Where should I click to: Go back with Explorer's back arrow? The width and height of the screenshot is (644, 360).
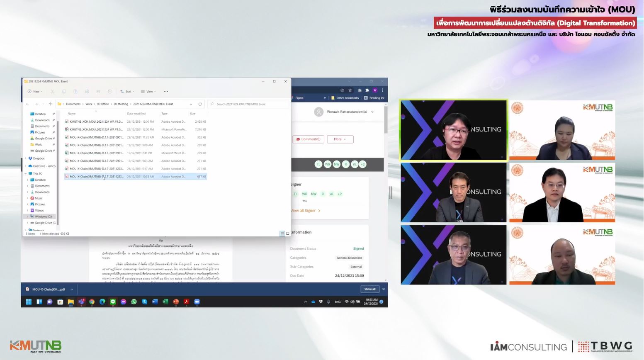point(28,104)
